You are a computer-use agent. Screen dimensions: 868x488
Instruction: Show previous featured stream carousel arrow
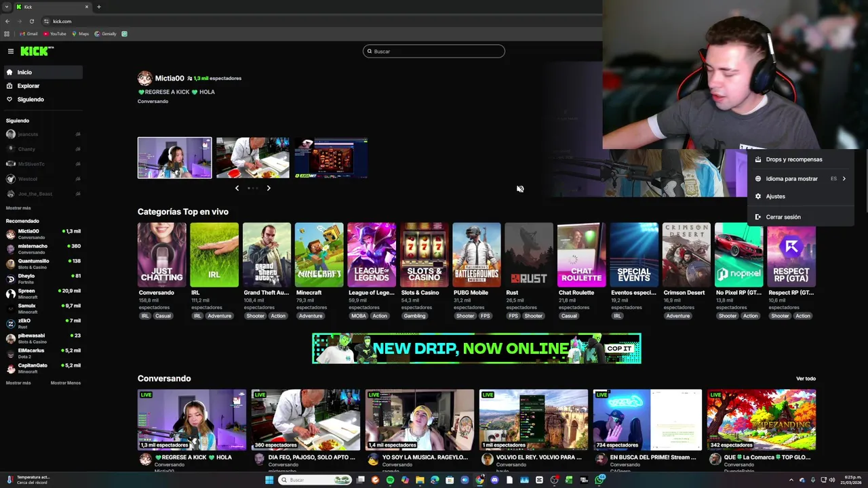(237, 188)
